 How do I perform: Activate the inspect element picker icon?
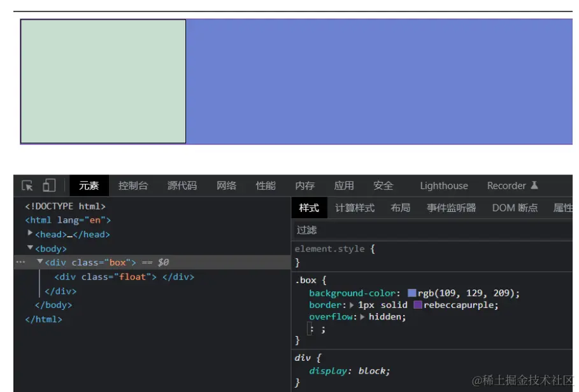click(x=27, y=185)
